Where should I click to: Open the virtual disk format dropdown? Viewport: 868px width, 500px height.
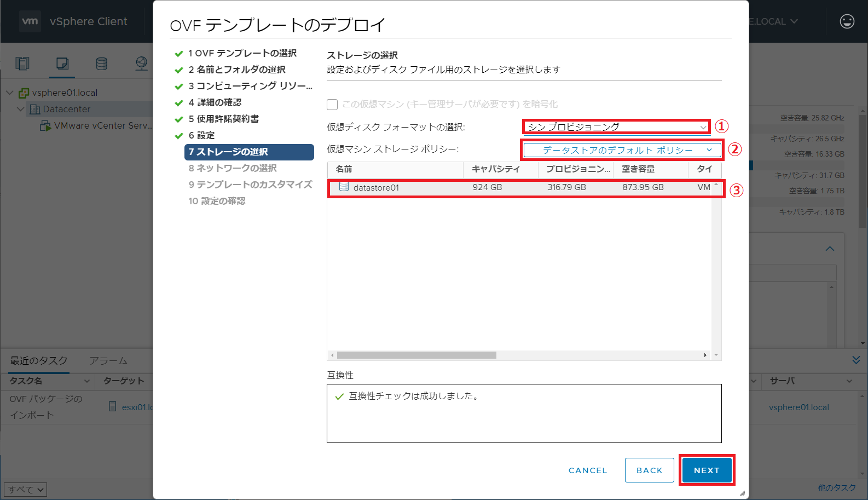click(617, 127)
